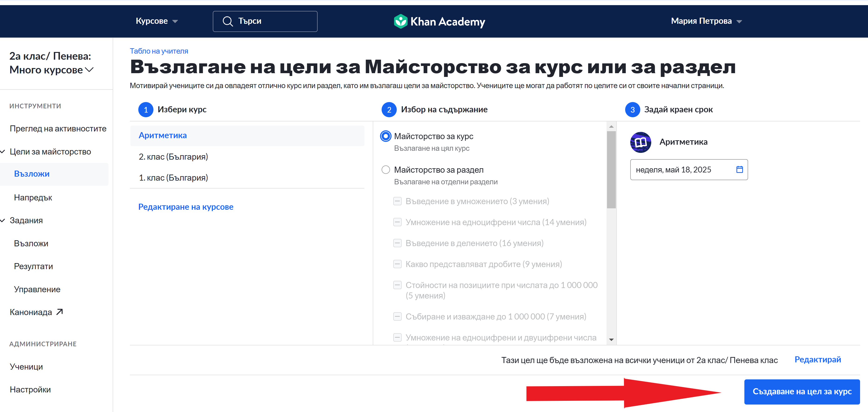
Task: Open Управление in the sidebar
Action: [37, 289]
